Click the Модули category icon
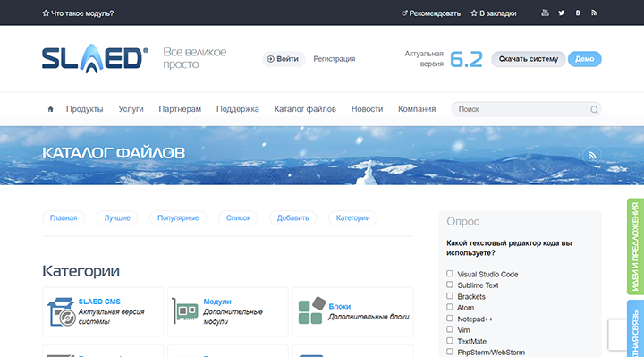The image size is (644, 357). click(x=185, y=311)
